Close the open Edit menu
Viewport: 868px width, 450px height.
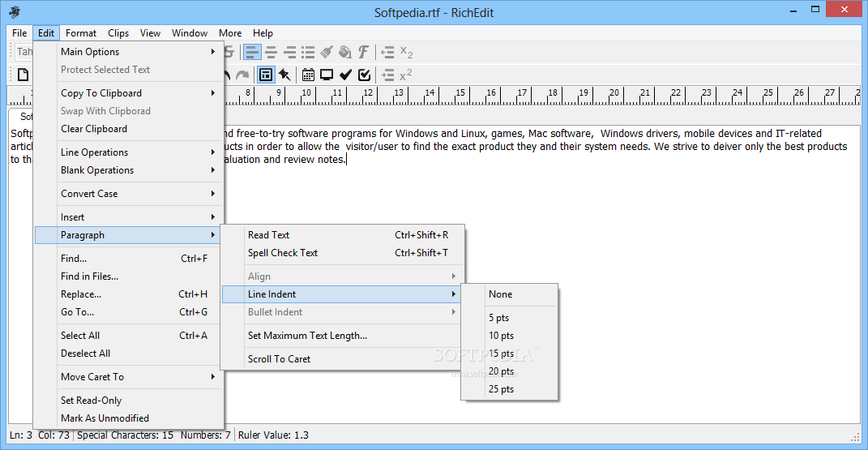click(x=46, y=33)
